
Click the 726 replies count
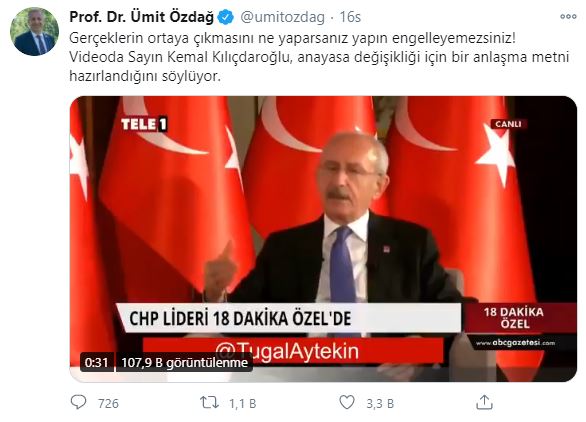[x=108, y=403]
